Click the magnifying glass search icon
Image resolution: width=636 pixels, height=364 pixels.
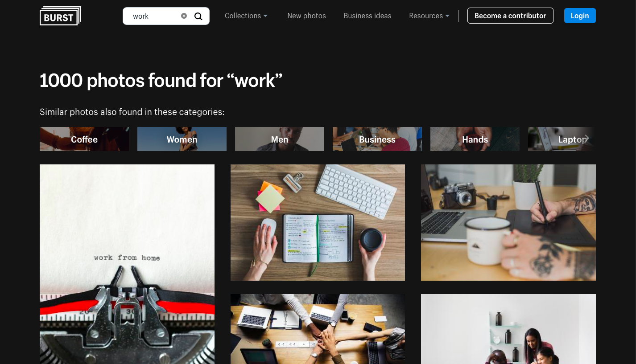[x=198, y=16]
